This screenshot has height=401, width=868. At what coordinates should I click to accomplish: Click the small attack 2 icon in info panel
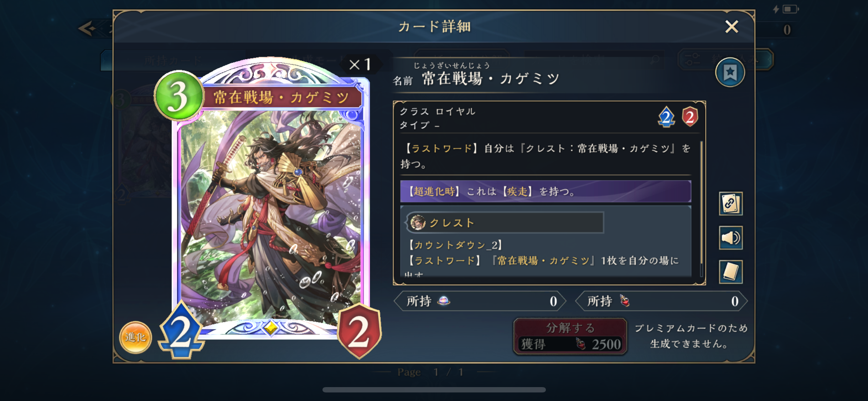pos(666,117)
